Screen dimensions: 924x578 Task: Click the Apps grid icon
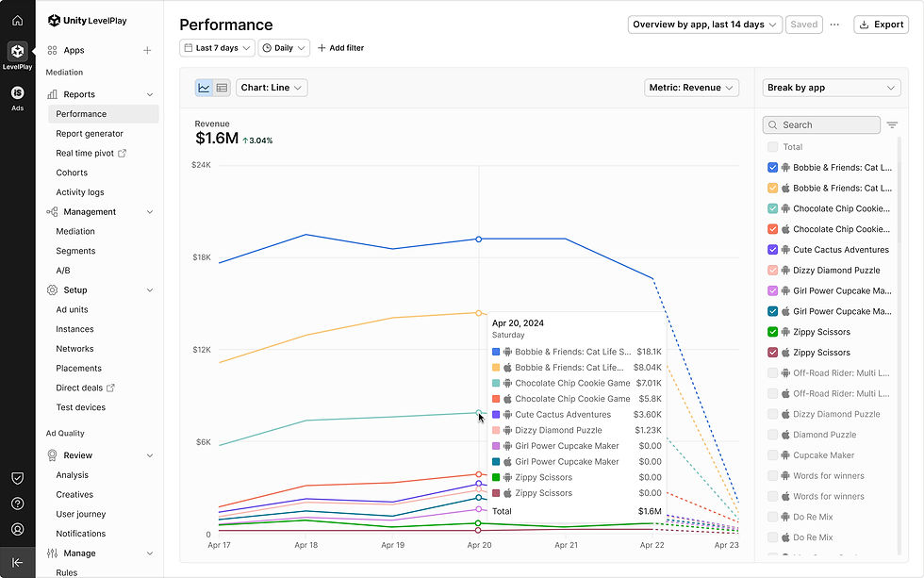(x=53, y=51)
